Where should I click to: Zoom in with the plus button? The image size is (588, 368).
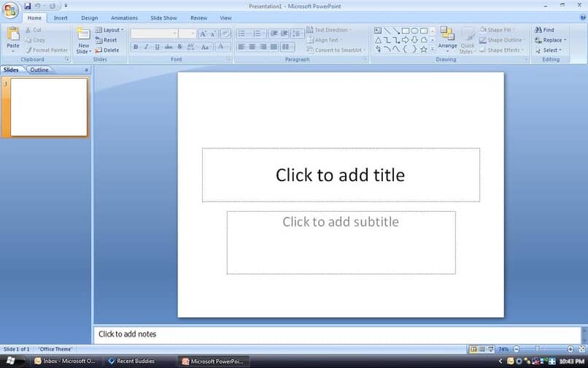[570, 349]
